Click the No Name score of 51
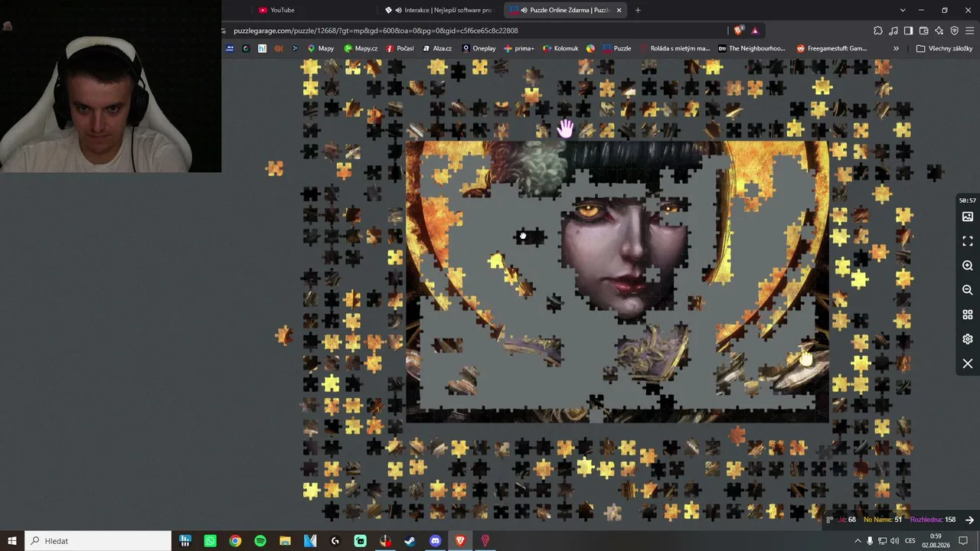This screenshot has width=980, height=551. coord(883,520)
